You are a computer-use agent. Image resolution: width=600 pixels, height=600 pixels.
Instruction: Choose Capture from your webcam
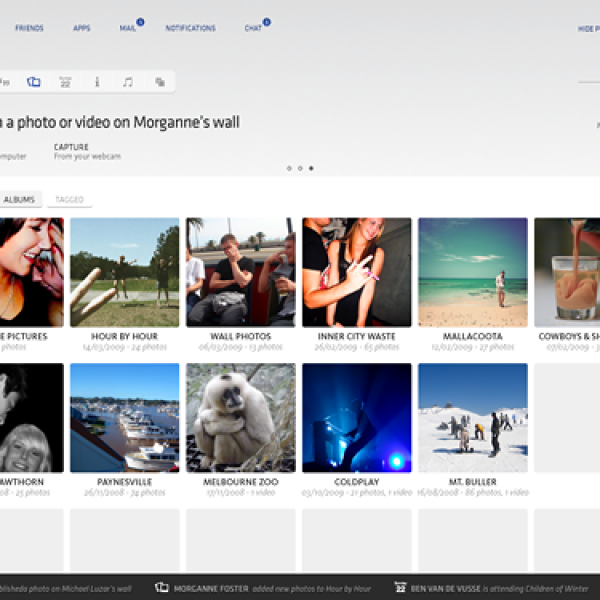tap(87, 152)
